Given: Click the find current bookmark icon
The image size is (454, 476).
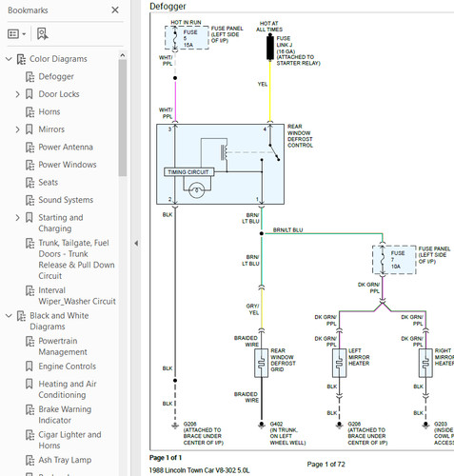Looking at the screenshot, I should coord(43,33).
